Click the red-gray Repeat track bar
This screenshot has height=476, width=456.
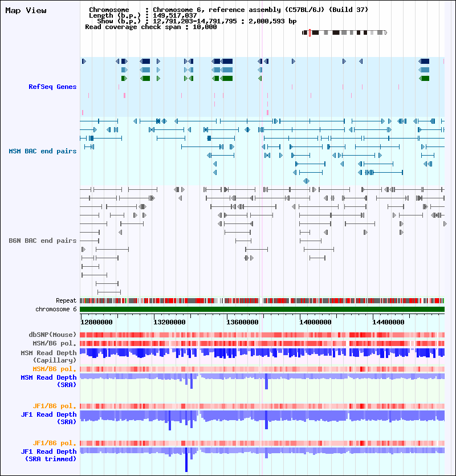coord(262,301)
